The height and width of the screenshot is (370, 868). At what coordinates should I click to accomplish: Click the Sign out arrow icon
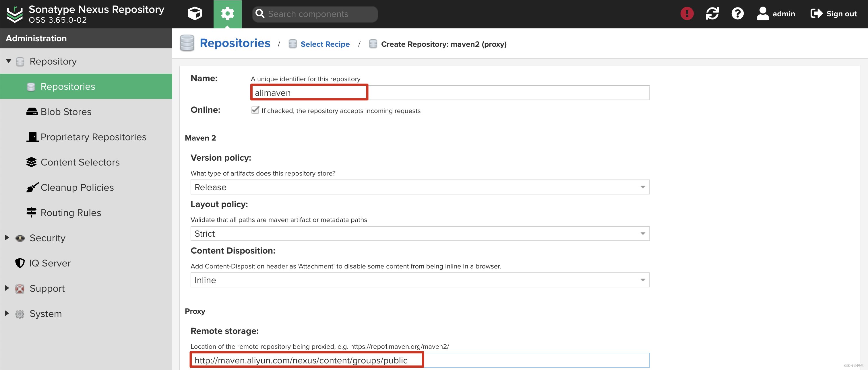(x=816, y=13)
